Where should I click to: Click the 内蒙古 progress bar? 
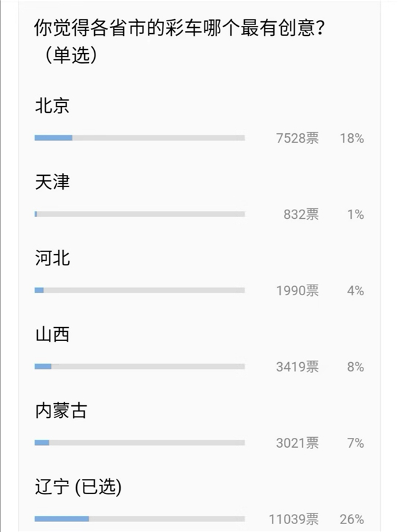[x=141, y=441]
